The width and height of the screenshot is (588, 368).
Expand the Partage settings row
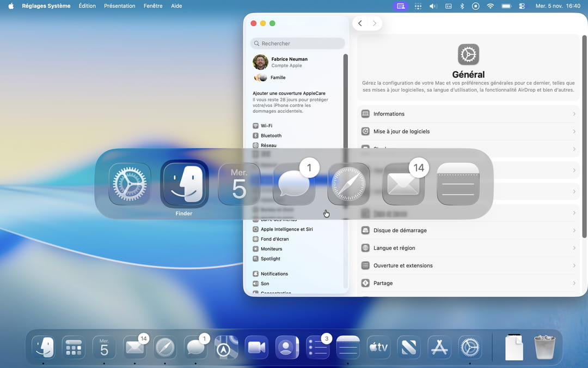click(468, 283)
